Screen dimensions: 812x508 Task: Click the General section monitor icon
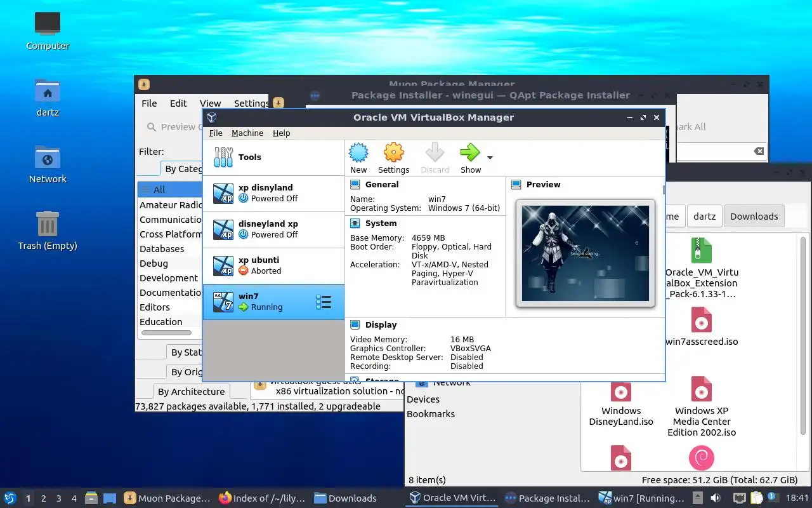click(x=355, y=185)
